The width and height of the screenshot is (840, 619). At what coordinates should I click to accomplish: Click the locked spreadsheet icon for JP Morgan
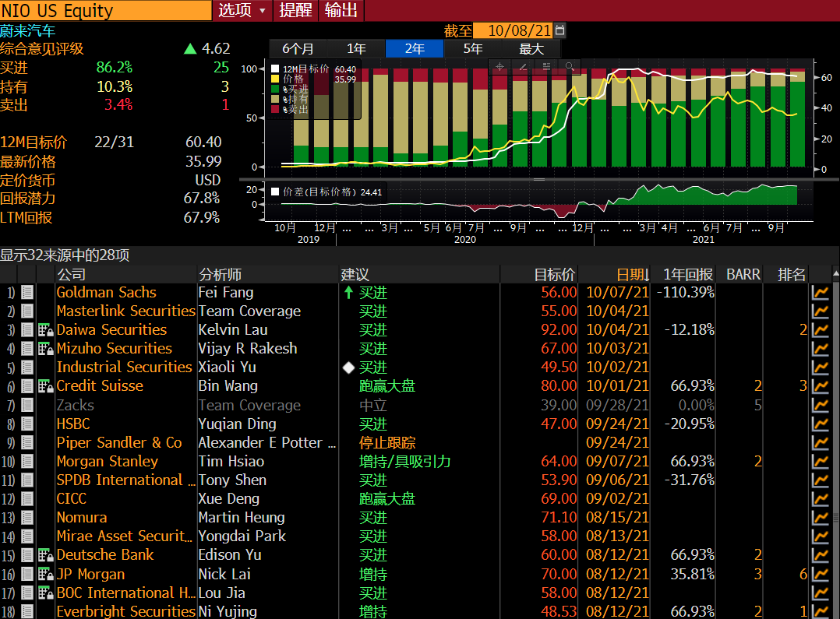[x=45, y=575]
